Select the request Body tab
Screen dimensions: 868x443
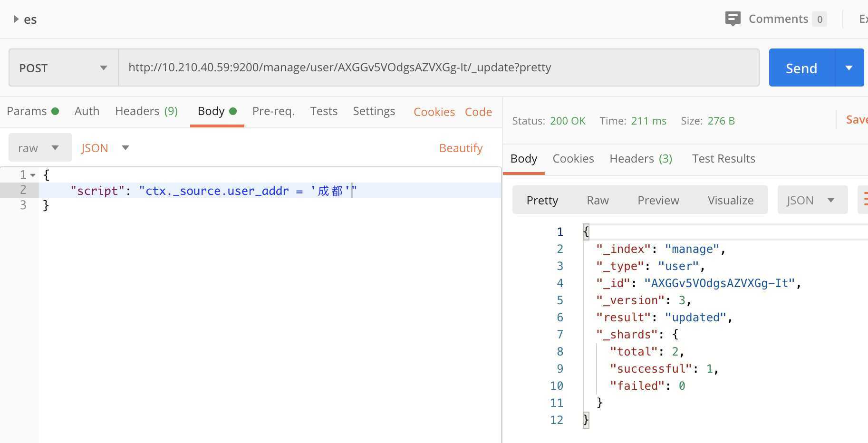point(217,111)
